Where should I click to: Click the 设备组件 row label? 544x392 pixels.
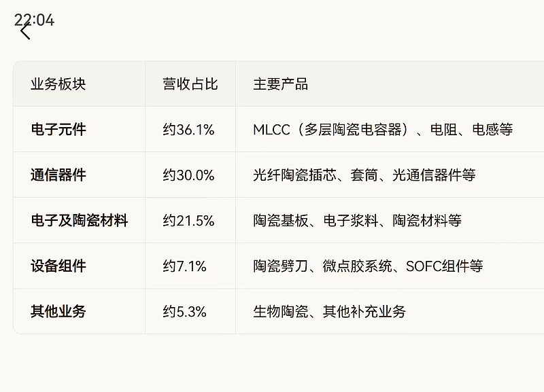tap(58, 266)
